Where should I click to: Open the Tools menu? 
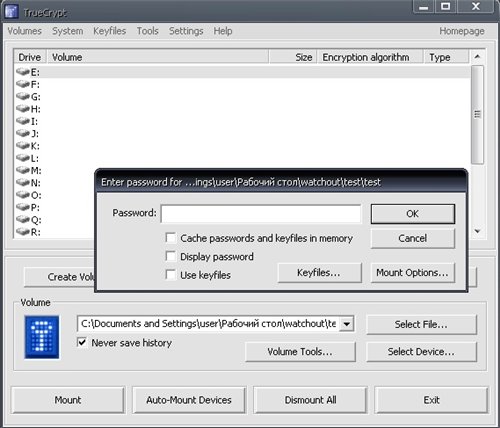[x=148, y=31]
